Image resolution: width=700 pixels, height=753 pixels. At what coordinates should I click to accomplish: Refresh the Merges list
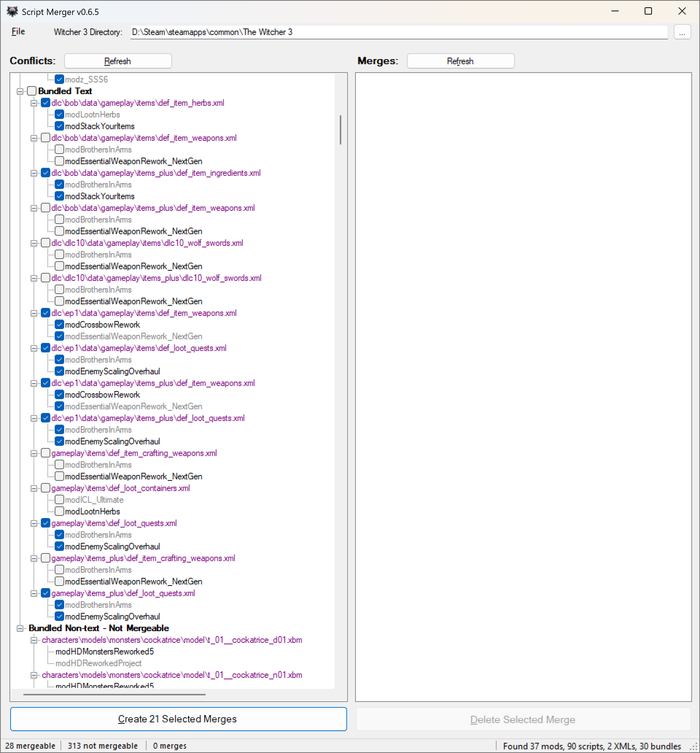tap(460, 61)
